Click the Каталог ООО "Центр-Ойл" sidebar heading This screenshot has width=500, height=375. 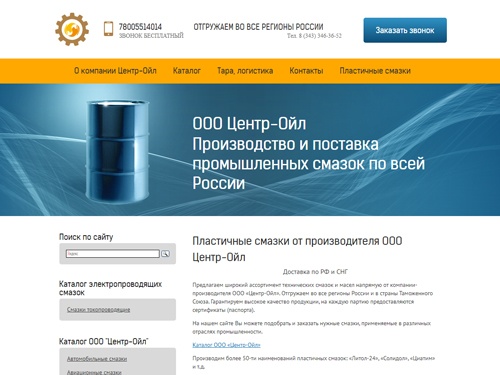pos(103,342)
